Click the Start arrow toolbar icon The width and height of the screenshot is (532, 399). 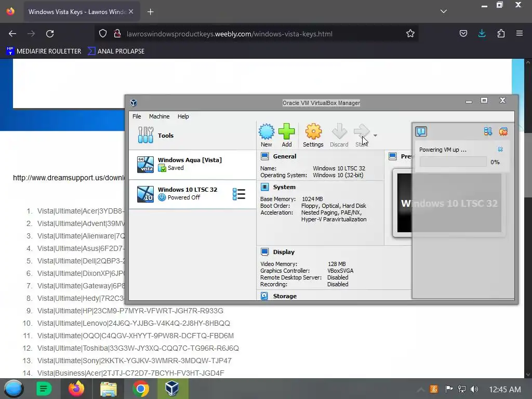tap(362, 135)
